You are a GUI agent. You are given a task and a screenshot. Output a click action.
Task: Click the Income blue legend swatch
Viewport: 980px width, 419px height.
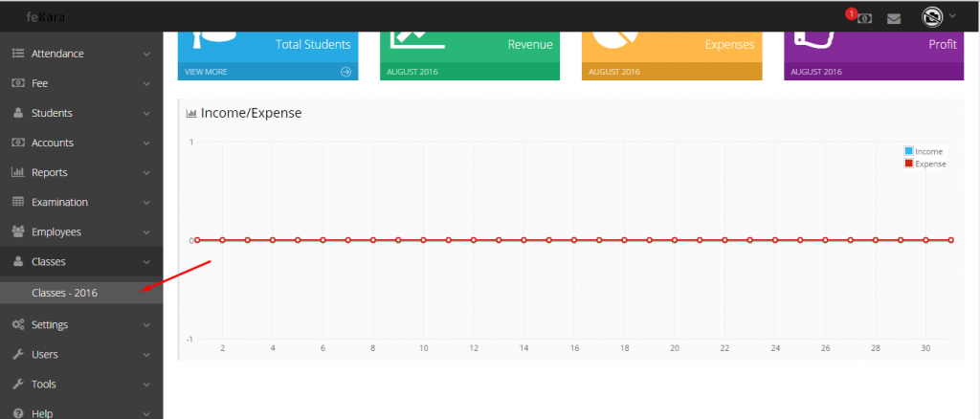point(909,151)
